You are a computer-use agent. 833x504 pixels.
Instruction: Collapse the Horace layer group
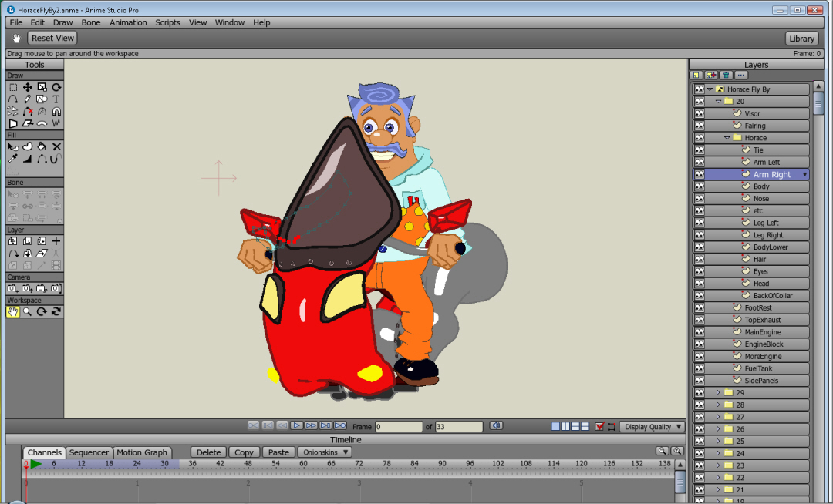(728, 137)
